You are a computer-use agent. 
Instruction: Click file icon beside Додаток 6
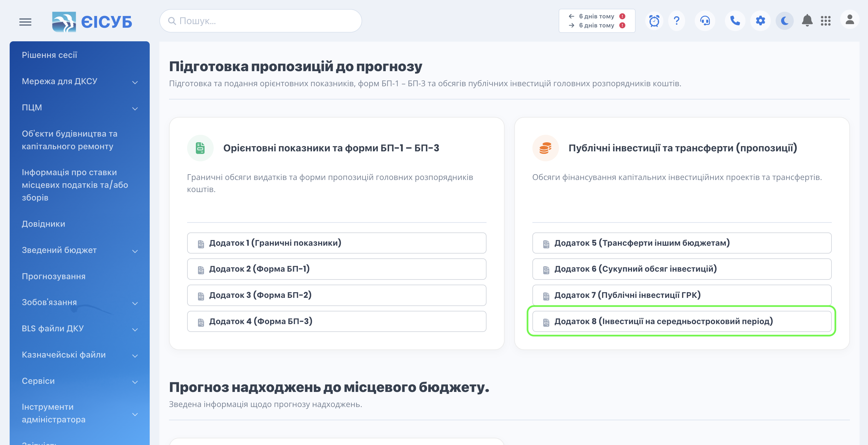click(x=546, y=270)
